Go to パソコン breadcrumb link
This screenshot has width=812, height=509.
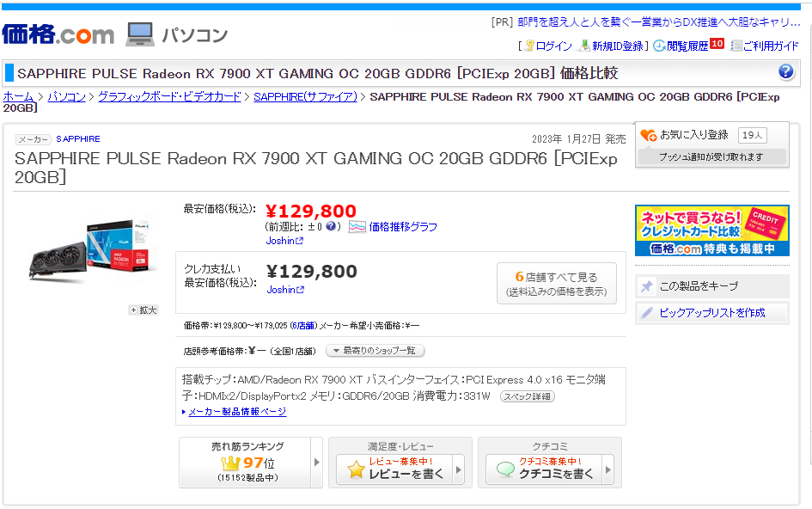pyautogui.click(x=66, y=96)
